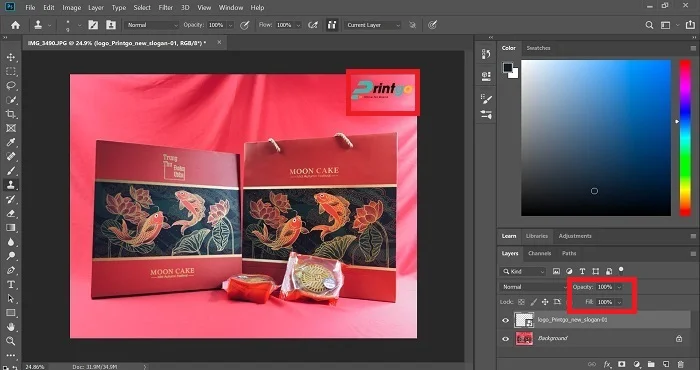
Task: Select the Quick Selection tool
Action: [11, 100]
